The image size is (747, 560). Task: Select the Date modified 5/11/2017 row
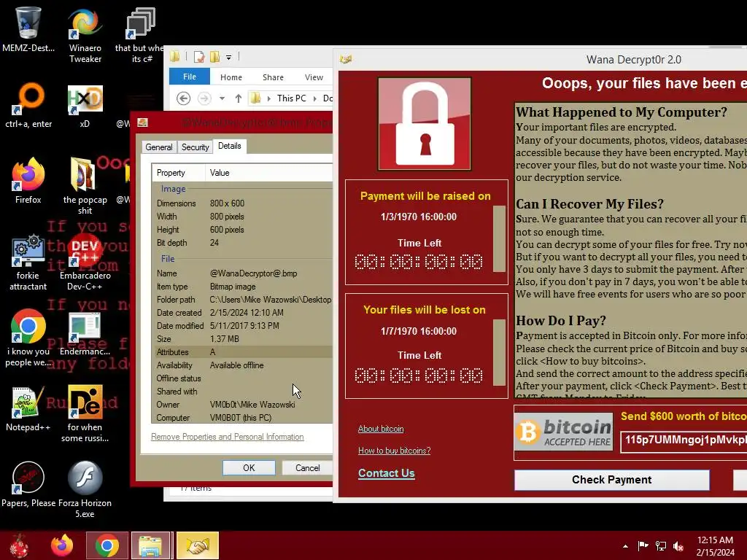[x=242, y=326]
